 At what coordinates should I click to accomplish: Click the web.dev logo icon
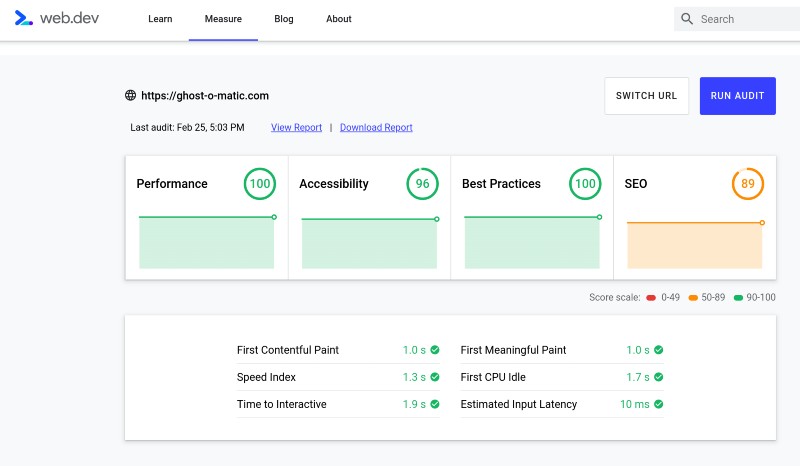[x=23, y=18]
